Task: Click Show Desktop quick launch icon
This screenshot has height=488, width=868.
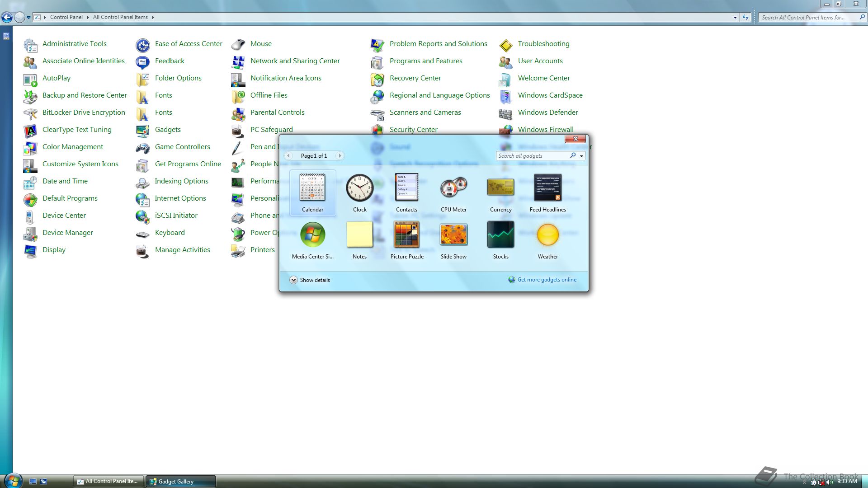Action: (33, 482)
